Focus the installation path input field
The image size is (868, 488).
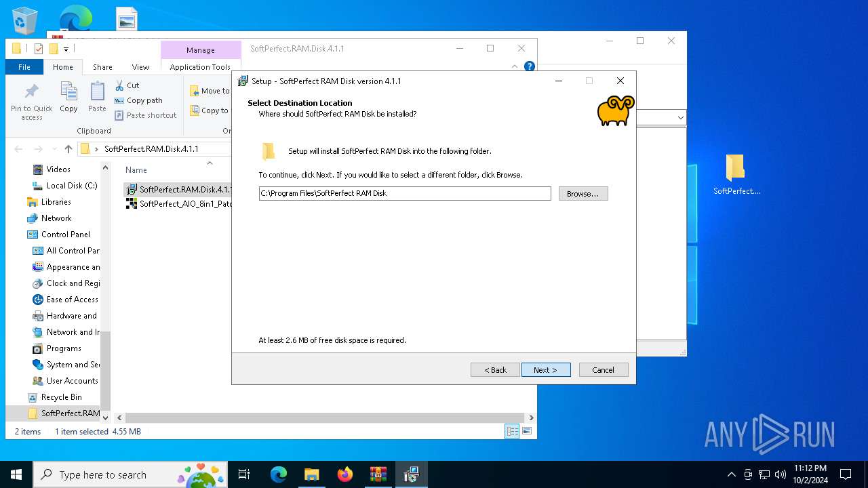pyautogui.click(x=405, y=193)
